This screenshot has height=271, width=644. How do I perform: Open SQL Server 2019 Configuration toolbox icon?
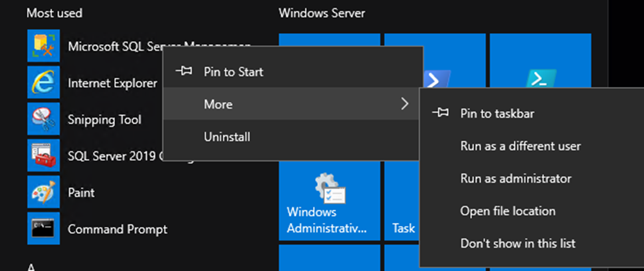tap(43, 155)
